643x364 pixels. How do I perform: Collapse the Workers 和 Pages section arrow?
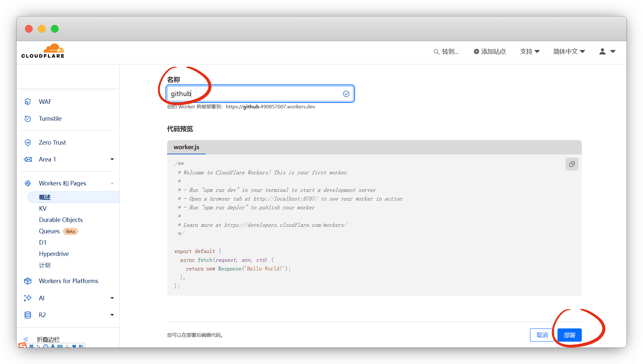112,183
